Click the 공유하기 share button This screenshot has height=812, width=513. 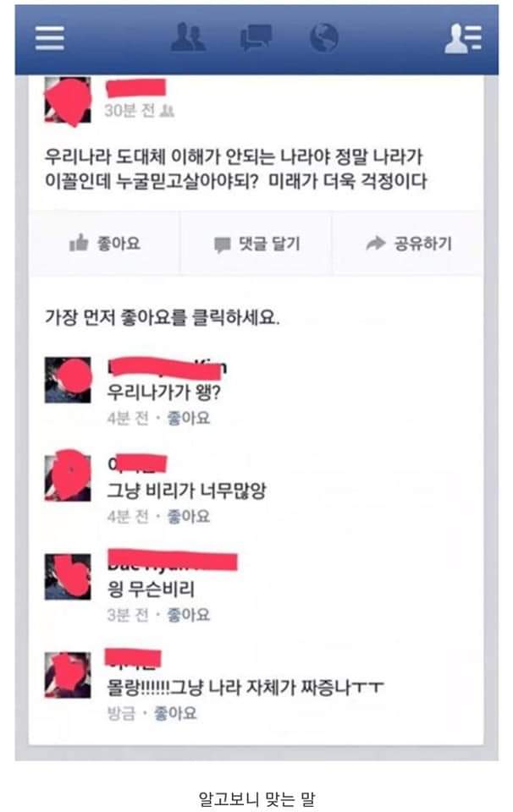pos(408,243)
